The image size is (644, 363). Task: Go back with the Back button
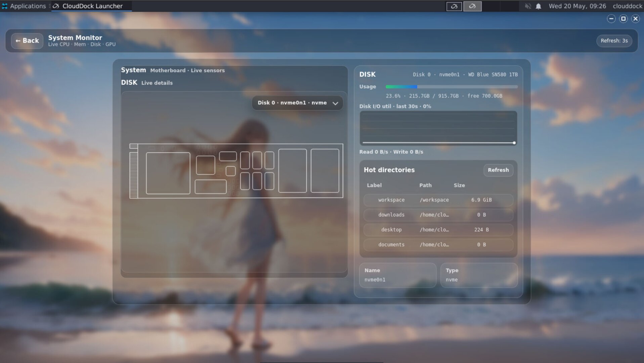pos(27,41)
